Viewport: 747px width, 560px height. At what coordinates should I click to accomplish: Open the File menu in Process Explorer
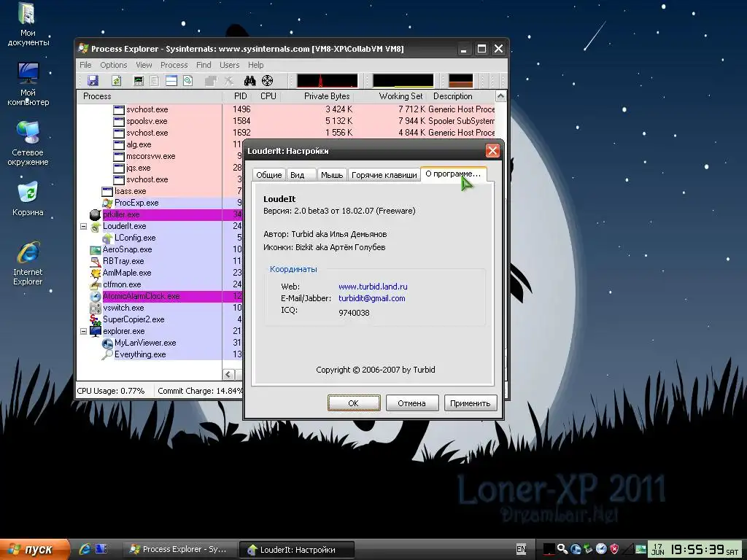[85, 65]
